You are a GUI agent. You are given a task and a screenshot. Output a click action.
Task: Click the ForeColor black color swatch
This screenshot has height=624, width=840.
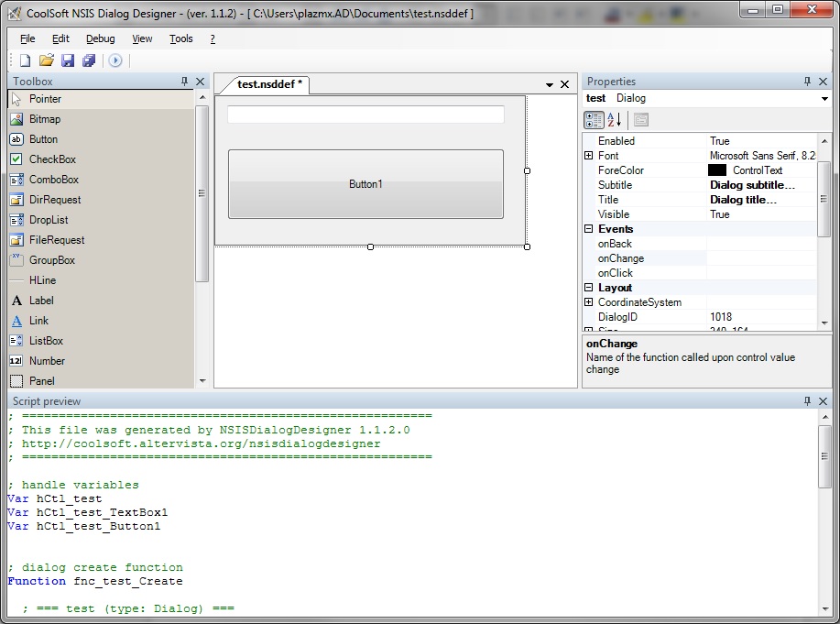coord(716,170)
